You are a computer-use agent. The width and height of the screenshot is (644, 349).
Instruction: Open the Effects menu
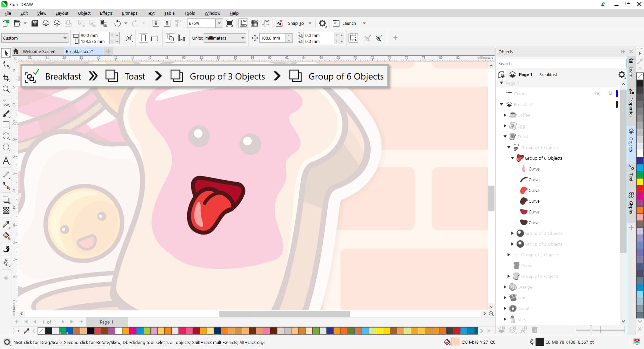pos(106,13)
